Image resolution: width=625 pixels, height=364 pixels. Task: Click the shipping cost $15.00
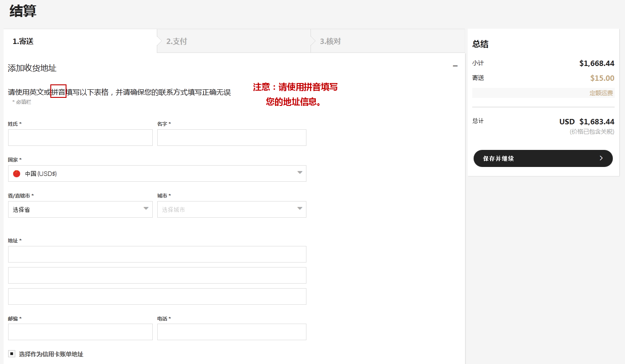(602, 78)
